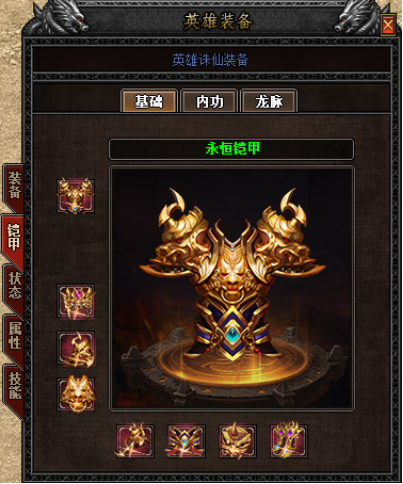The width and height of the screenshot is (403, 484).
Task: Select the first bottom-row golden armor piece
Action: tap(135, 441)
